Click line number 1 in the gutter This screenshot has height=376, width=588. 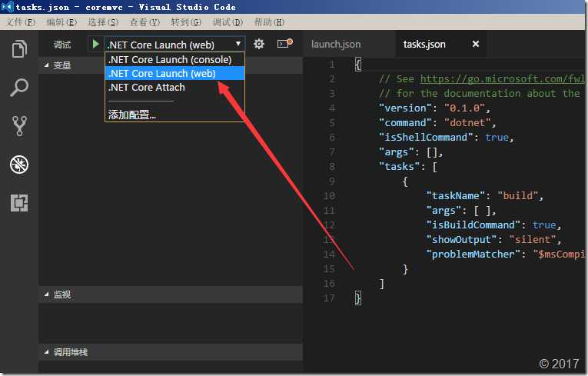pyautogui.click(x=332, y=65)
